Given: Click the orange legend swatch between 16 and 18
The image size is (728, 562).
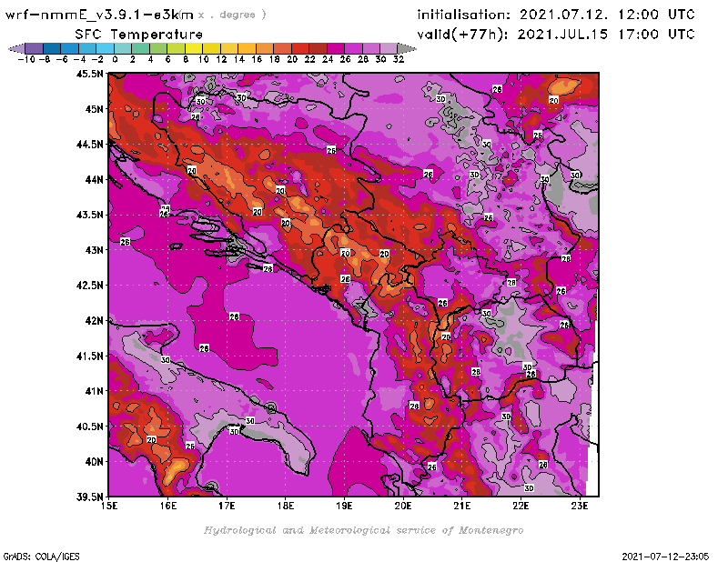Looking at the screenshot, I should (265, 48).
